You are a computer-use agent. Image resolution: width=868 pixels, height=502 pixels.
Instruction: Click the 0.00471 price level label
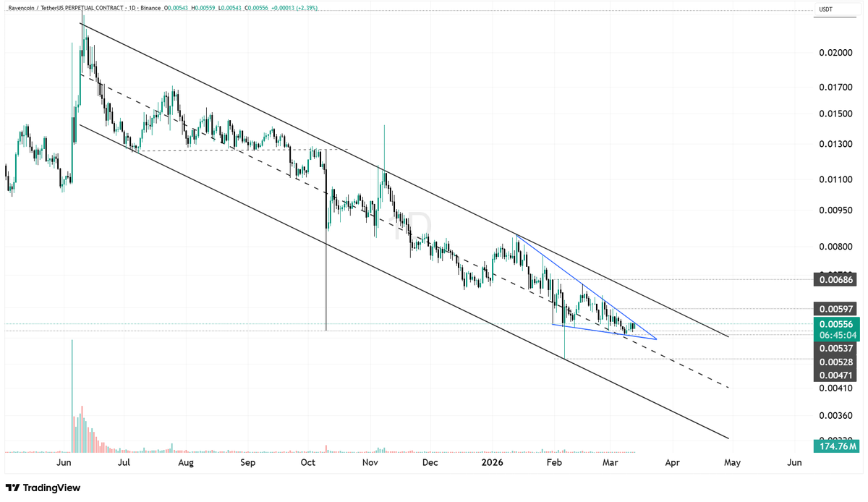(835, 375)
